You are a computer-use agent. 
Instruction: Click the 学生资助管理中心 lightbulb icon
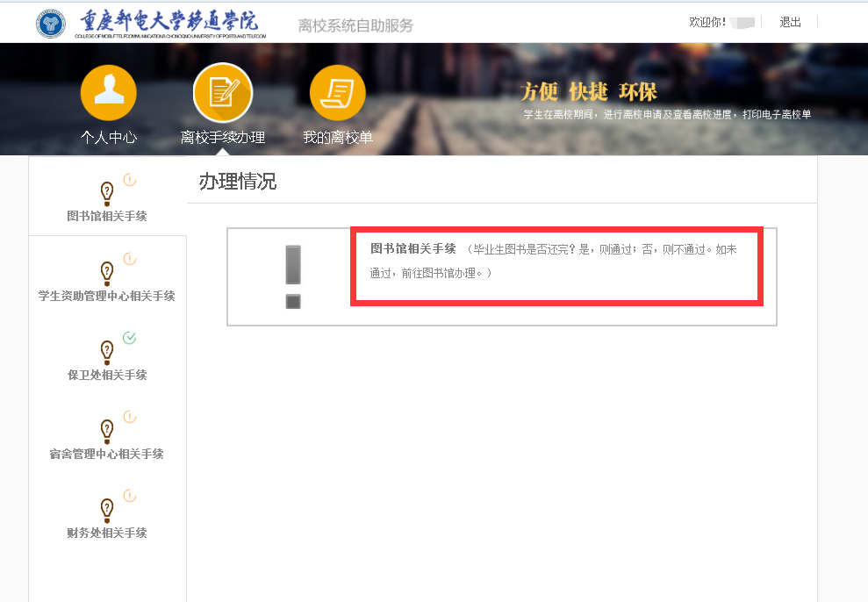click(107, 271)
